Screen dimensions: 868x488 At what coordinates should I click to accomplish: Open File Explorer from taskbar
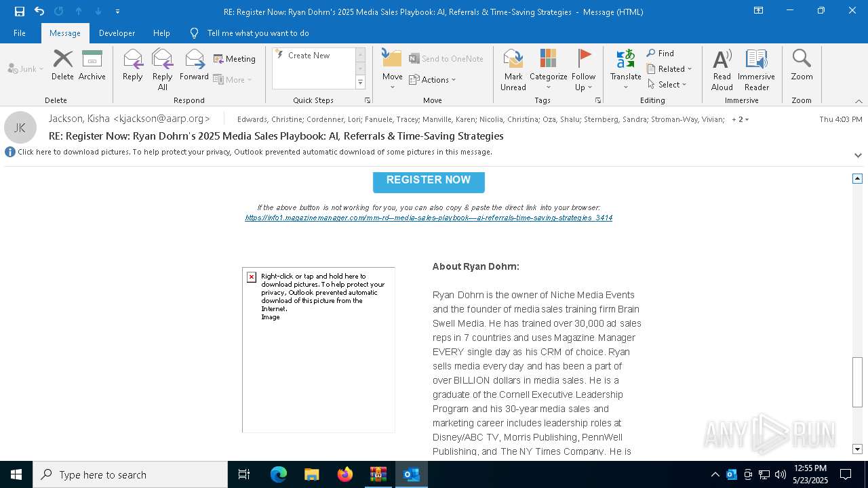311,474
